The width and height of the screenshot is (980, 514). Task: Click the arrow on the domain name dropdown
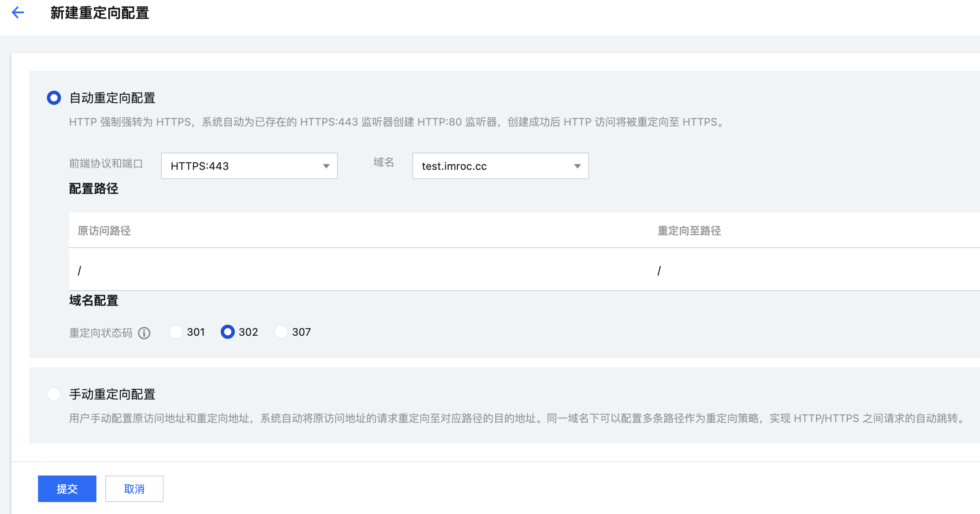pos(577,166)
